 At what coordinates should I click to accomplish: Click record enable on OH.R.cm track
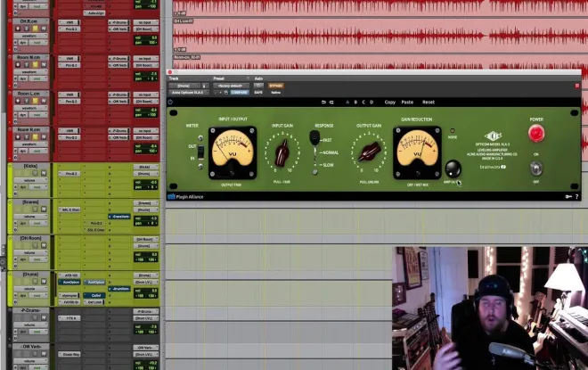[x=19, y=29]
